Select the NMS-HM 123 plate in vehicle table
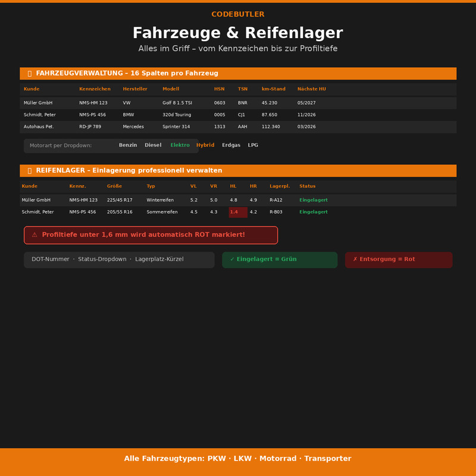The height and width of the screenshot is (476, 476). point(93,103)
